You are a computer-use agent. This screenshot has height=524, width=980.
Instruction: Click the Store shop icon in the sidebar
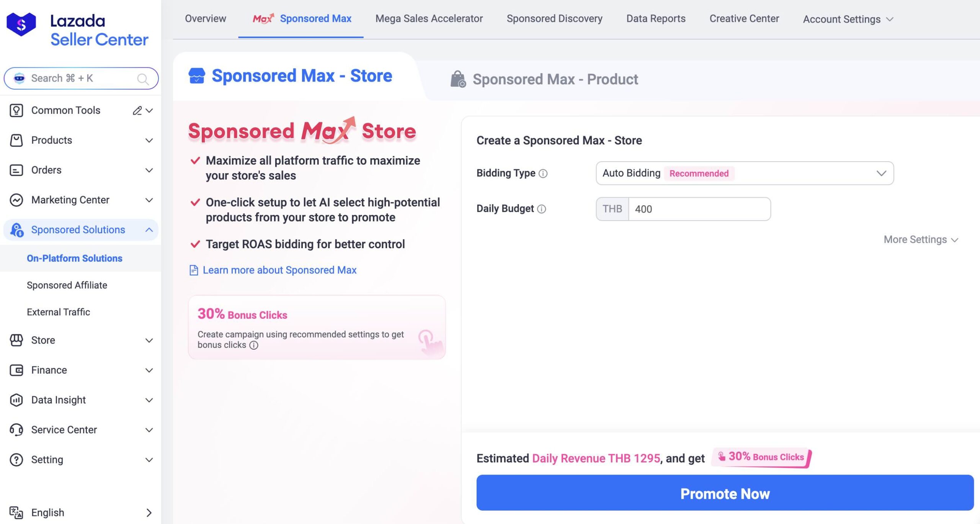click(x=16, y=340)
